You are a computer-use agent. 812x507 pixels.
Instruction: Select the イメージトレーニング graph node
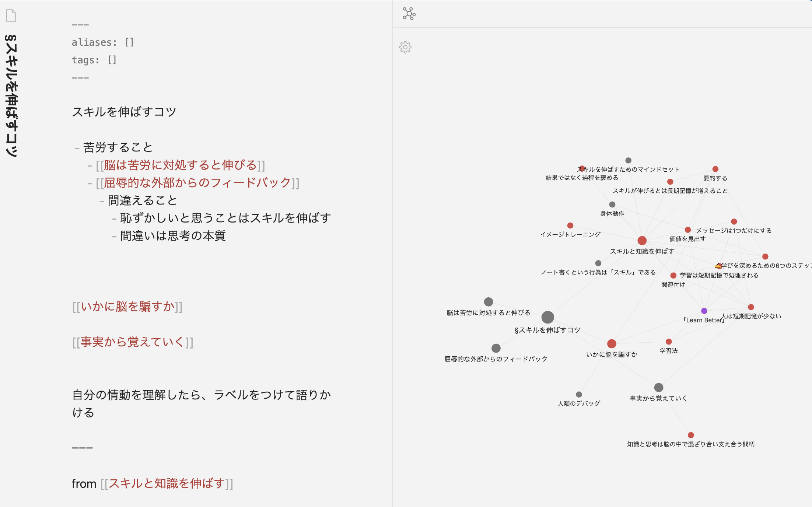click(x=570, y=225)
